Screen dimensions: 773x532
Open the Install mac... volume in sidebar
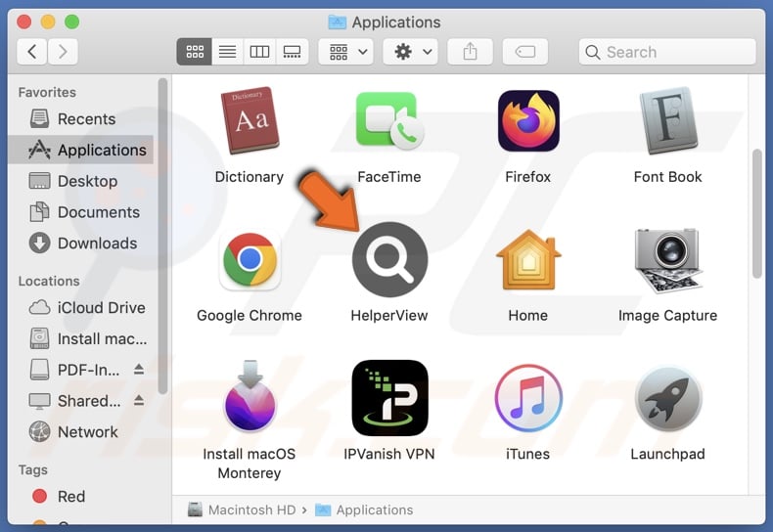coord(81,339)
